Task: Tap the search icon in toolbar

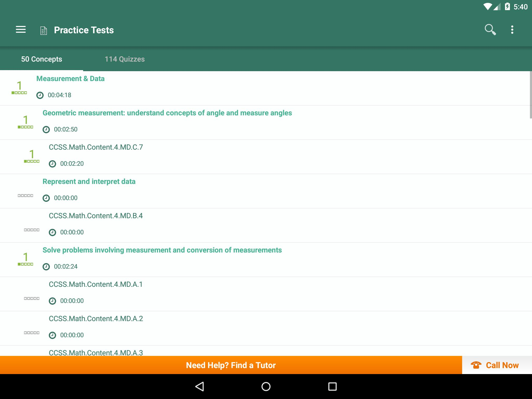Action: coord(490,29)
